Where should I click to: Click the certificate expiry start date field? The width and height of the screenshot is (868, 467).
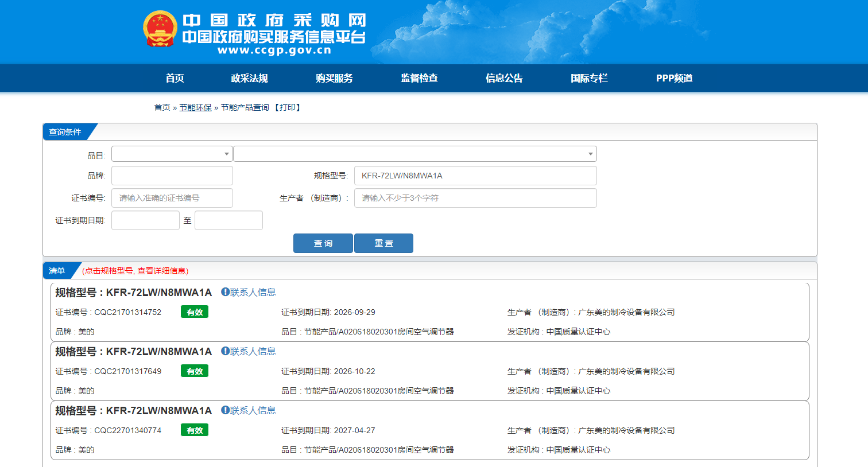[x=145, y=220]
